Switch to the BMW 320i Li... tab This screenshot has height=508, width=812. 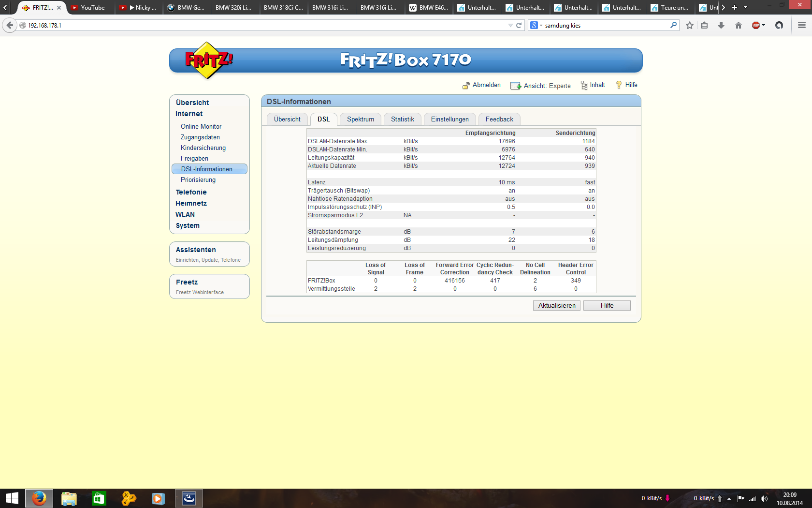coord(234,8)
